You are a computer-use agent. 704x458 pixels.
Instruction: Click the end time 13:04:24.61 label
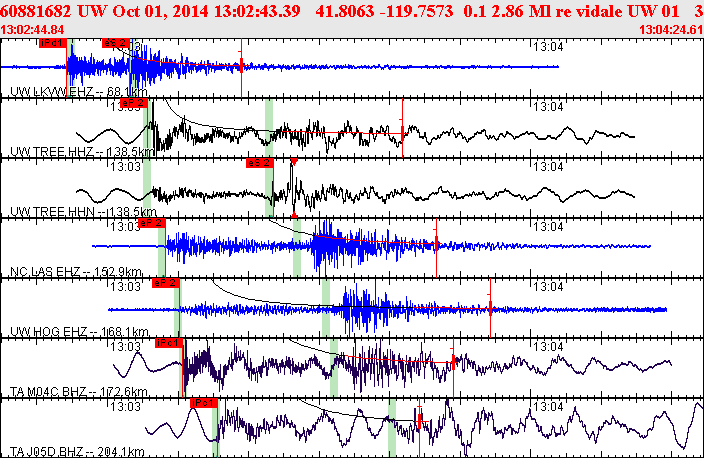click(671, 30)
